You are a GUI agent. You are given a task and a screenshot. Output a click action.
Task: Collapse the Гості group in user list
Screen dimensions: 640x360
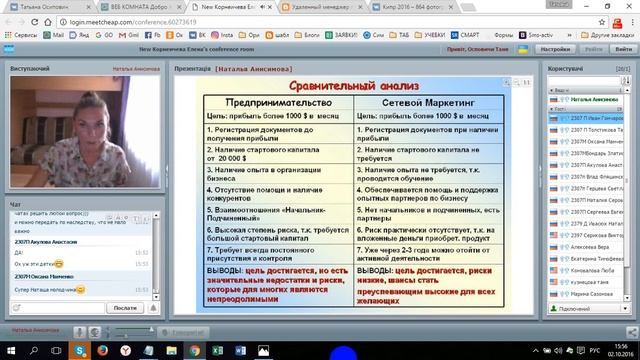(552, 109)
